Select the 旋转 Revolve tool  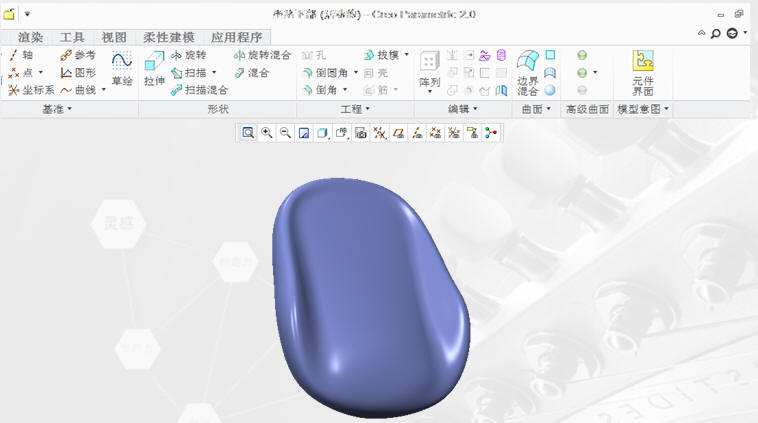(189, 55)
